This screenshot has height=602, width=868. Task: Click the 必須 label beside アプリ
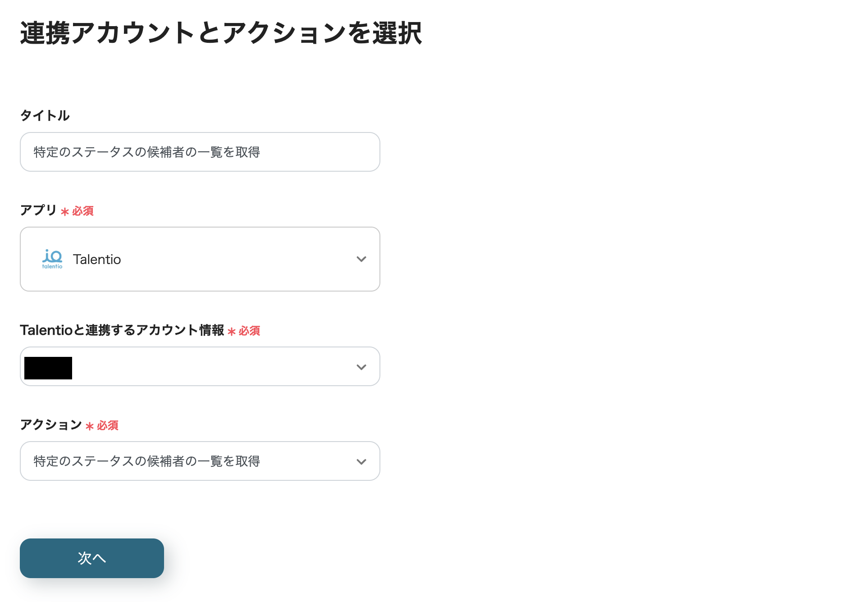(x=83, y=211)
